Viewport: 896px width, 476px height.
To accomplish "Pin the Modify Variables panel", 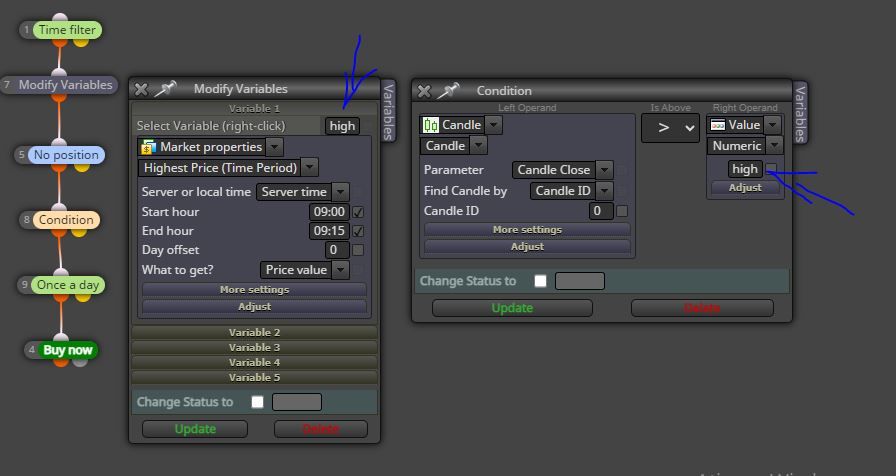I will click(165, 89).
